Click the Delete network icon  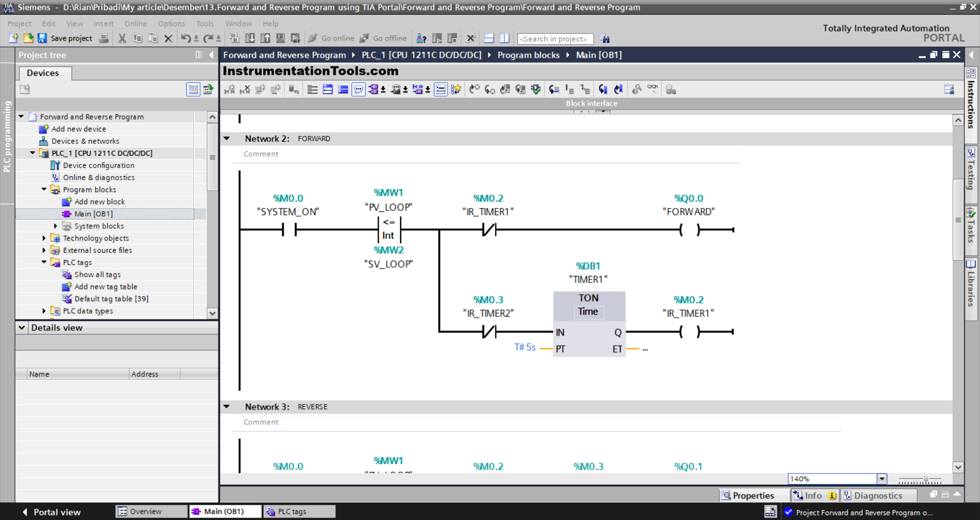coord(245,89)
